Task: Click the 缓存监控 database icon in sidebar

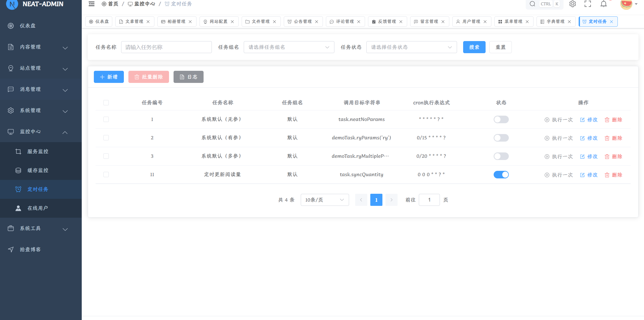Action: tap(18, 170)
